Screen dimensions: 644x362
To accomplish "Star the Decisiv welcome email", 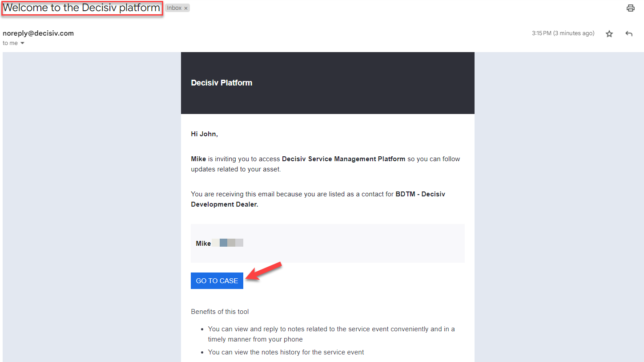I will click(x=609, y=34).
